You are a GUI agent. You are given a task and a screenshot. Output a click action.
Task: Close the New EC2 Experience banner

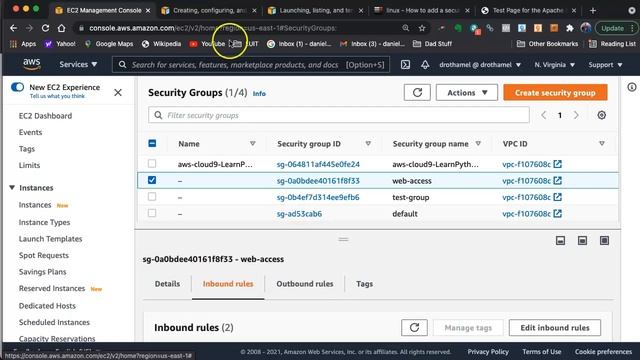click(x=118, y=93)
